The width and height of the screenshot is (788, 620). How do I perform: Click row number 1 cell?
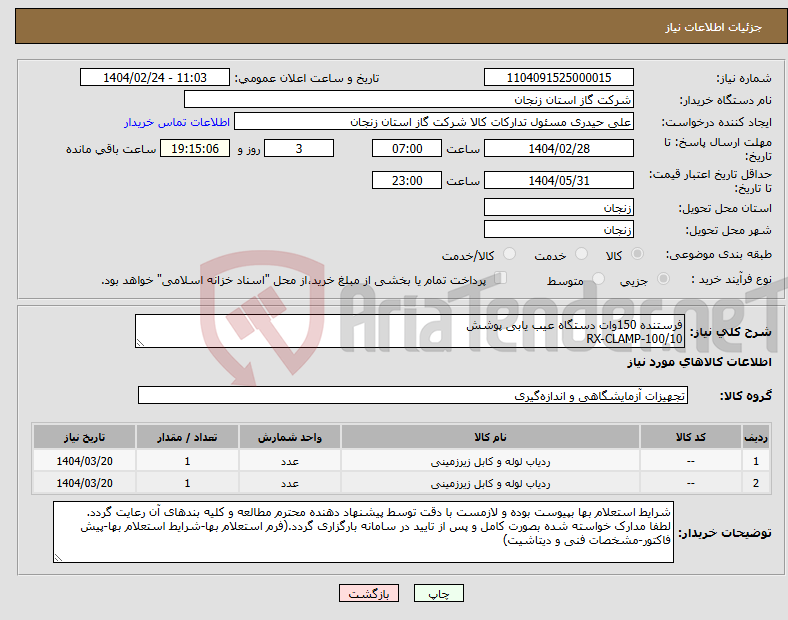(755, 461)
